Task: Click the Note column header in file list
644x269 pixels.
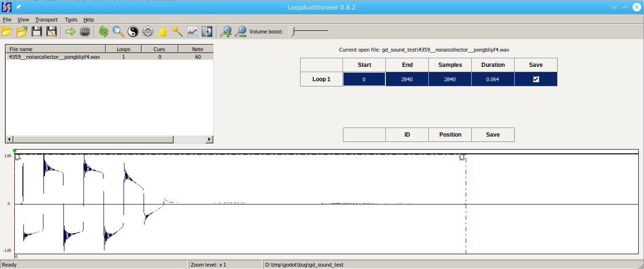Action: tap(196, 49)
